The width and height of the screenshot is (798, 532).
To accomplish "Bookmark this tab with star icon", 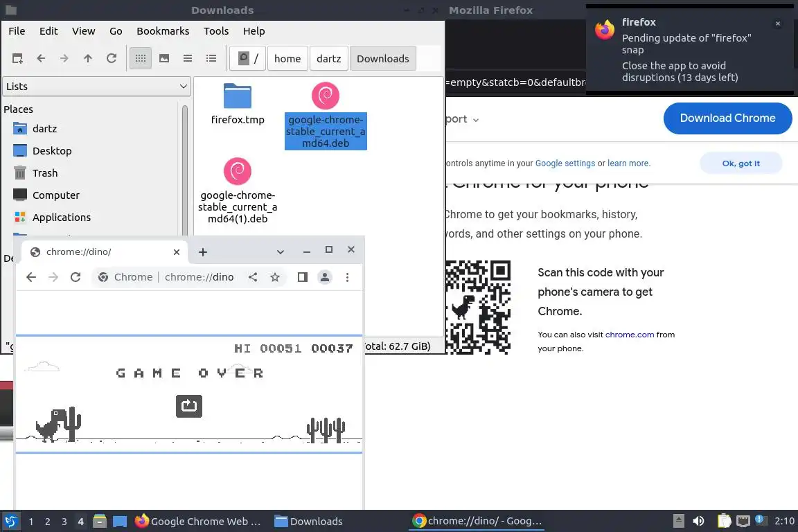I will (275, 277).
